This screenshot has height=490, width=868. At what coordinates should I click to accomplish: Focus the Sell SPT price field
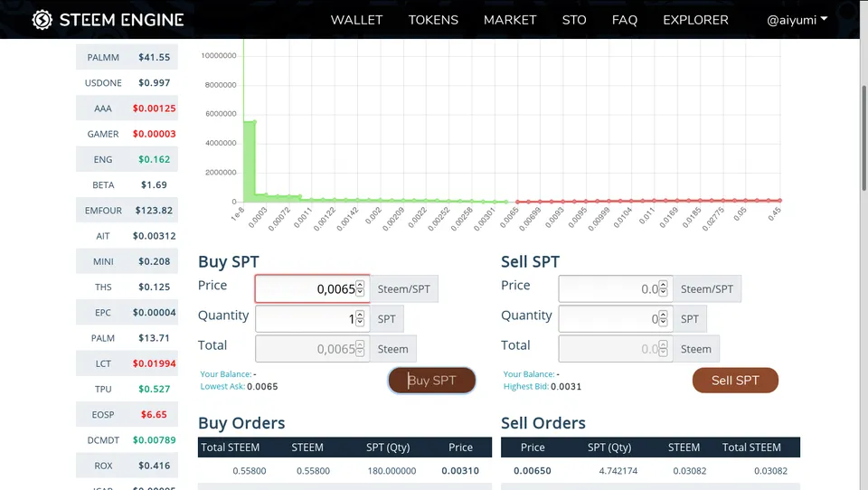point(616,288)
